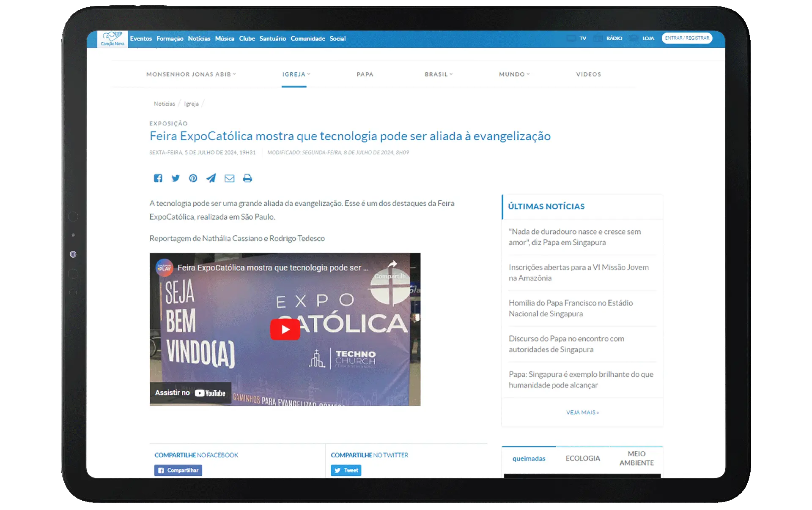This screenshot has width=812, height=510.
Task: Print the article with printer icon
Action: coord(247,178)
